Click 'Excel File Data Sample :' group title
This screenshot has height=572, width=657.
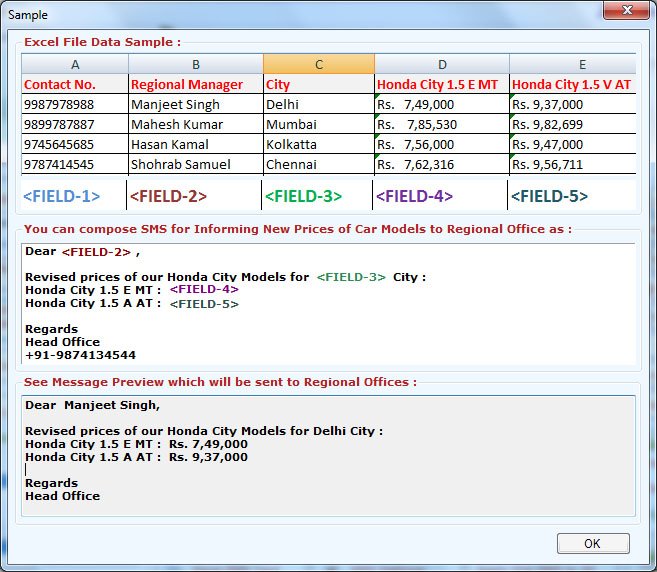pyautogui.click(x=103, y=42)
